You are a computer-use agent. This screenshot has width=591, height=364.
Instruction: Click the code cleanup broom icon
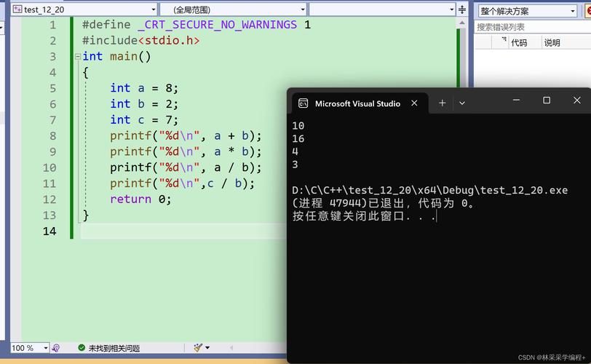click(x=198, y=347)
